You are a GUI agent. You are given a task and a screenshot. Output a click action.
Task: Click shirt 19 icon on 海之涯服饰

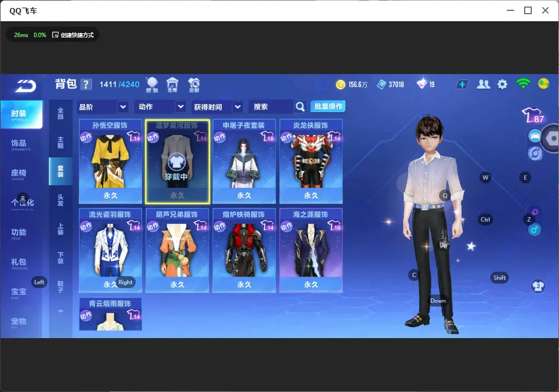coord(335,225)
